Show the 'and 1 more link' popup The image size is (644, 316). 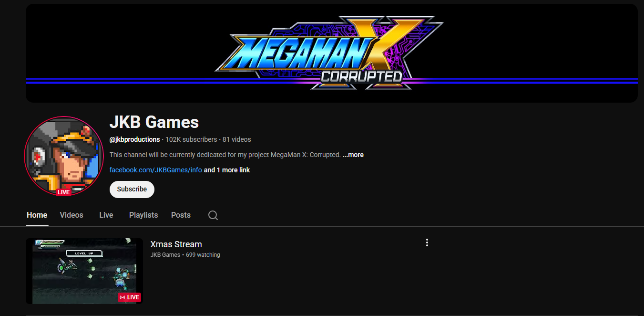point(227,170)
